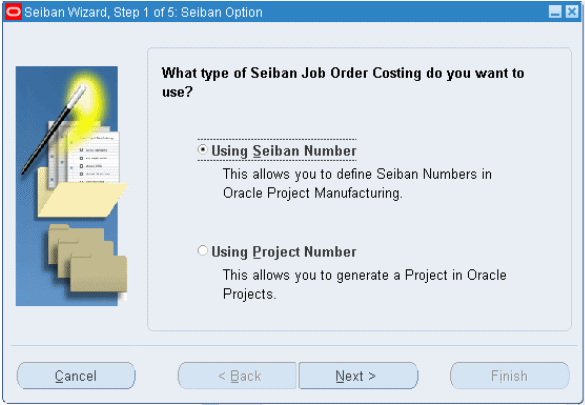This screenshot has width=585, height=405.
Task: Click the window title bar text
Action: pyautogui.click(x=144, y=12)
